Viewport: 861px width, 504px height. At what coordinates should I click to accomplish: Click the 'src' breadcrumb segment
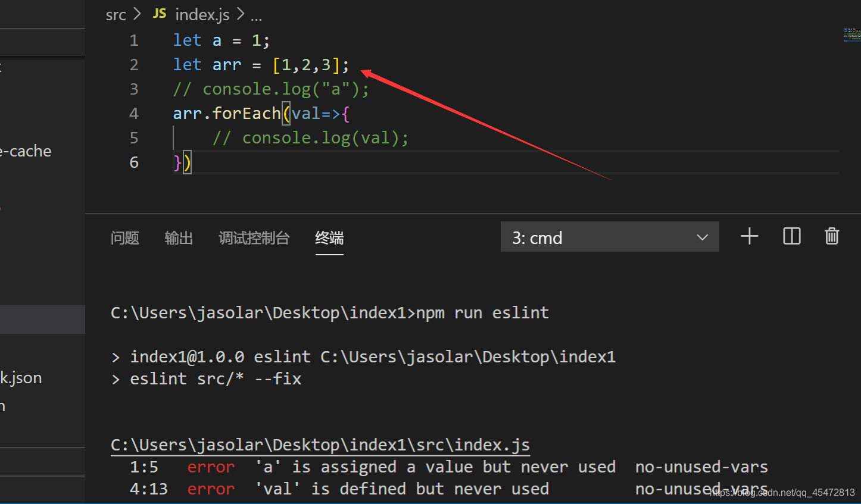click(116, 14)
